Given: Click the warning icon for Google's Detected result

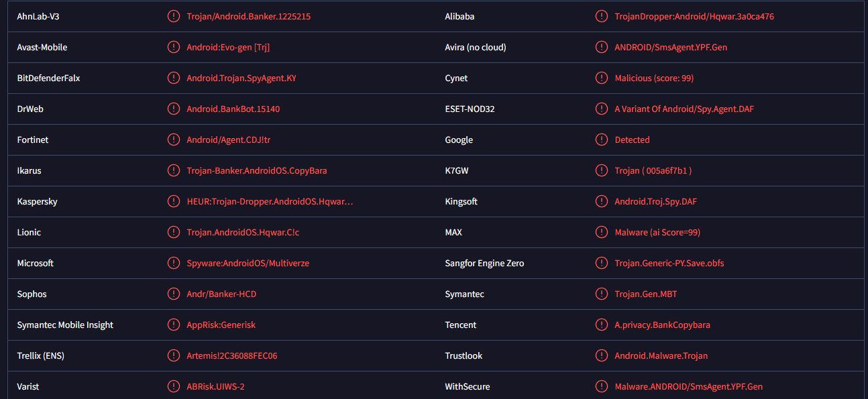Looking at the screenshot, I should coord(602,139).
